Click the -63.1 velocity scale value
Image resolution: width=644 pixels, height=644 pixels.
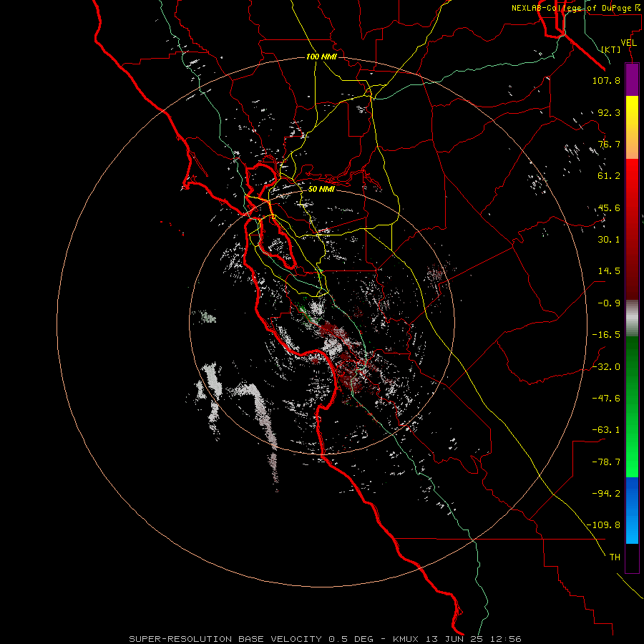pyautogui.click(x=606, y=430)
